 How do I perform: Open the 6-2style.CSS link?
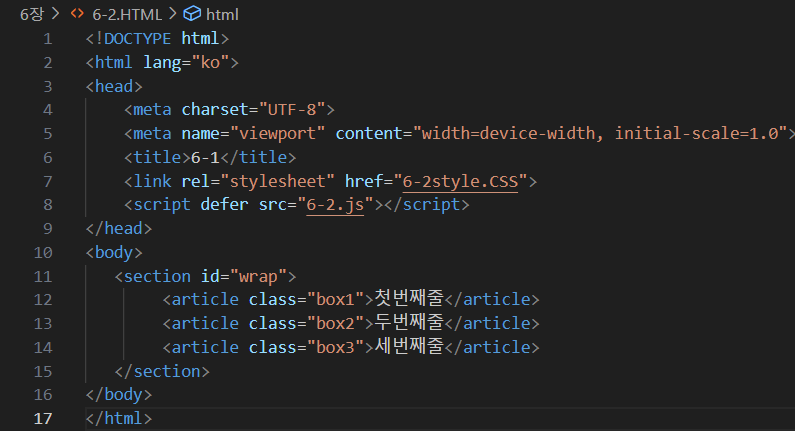click(x=460, y=181)
